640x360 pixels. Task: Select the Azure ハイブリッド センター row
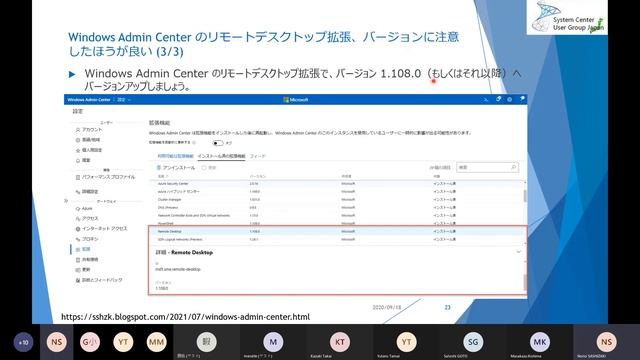[x=337, y=191]
